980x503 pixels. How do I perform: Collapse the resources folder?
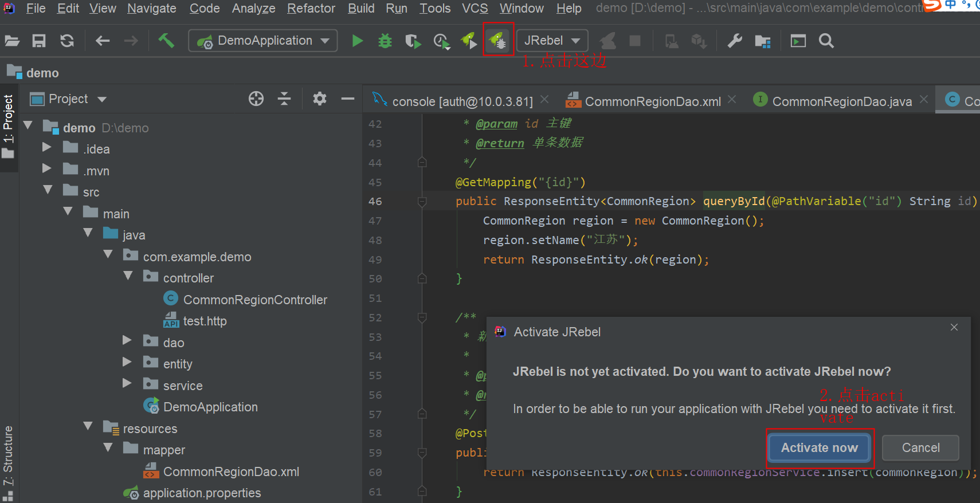pos(88,426)
